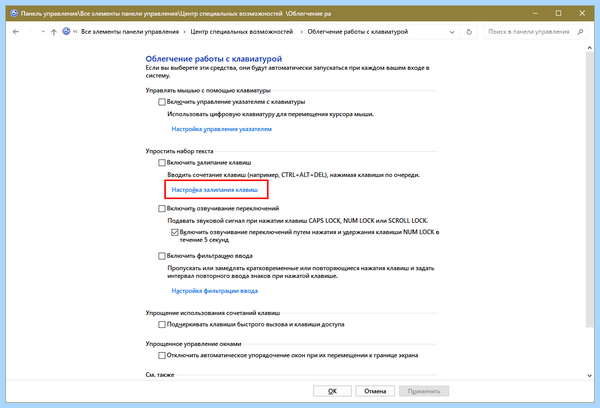Image resolution: width=600 pixels, height=408 pixels.
Task: Maximize the Control Panel window
Action: click(x=559, y=13)
